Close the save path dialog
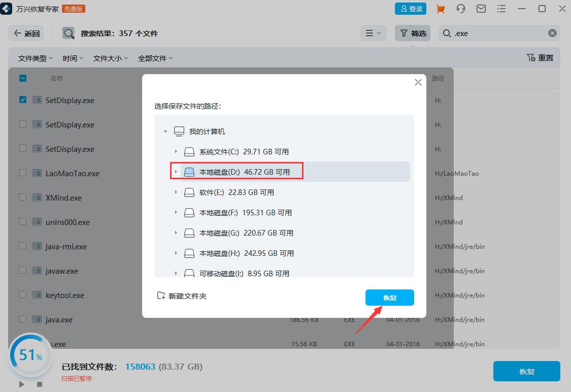 pos(418,82)
